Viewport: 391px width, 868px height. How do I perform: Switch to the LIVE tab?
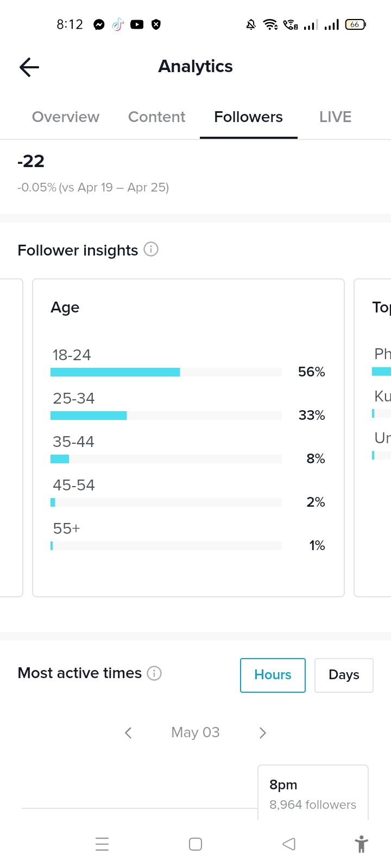coord(335,117)
